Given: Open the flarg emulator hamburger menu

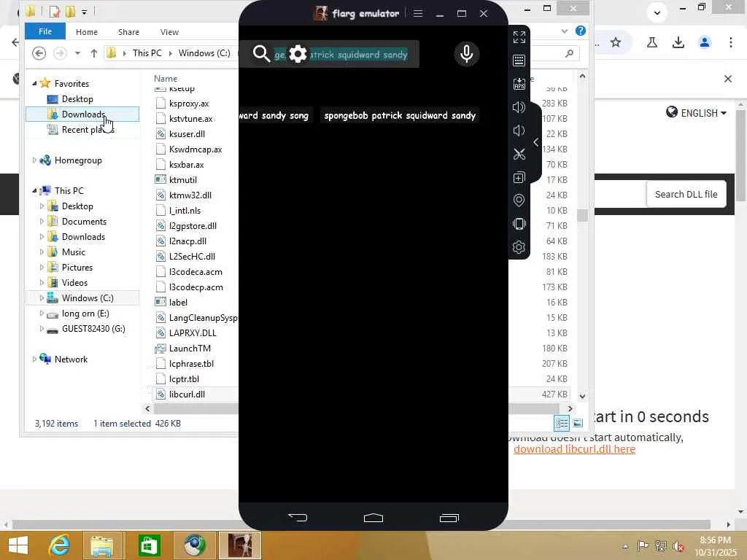Looking at the screenshot, I should tap(418, 13).
